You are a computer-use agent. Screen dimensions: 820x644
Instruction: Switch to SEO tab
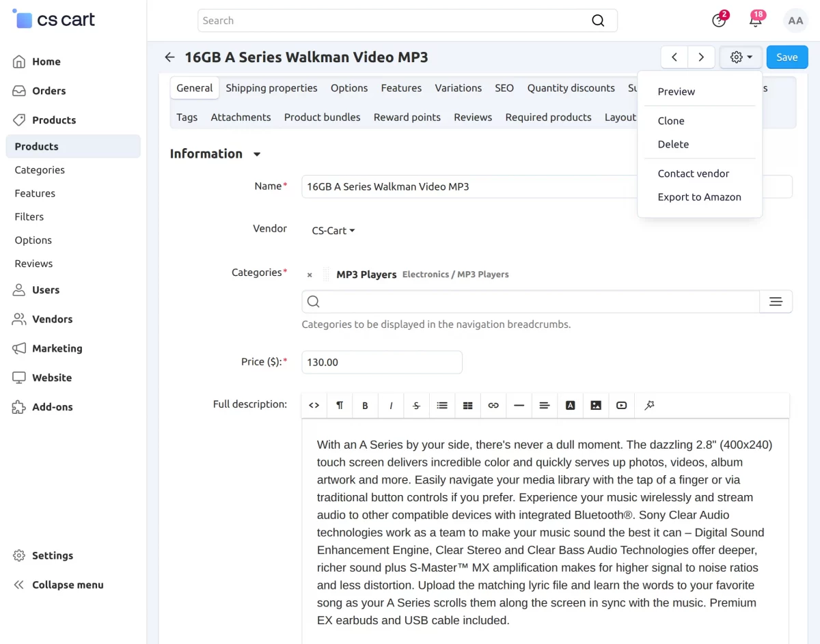point(504,88)
